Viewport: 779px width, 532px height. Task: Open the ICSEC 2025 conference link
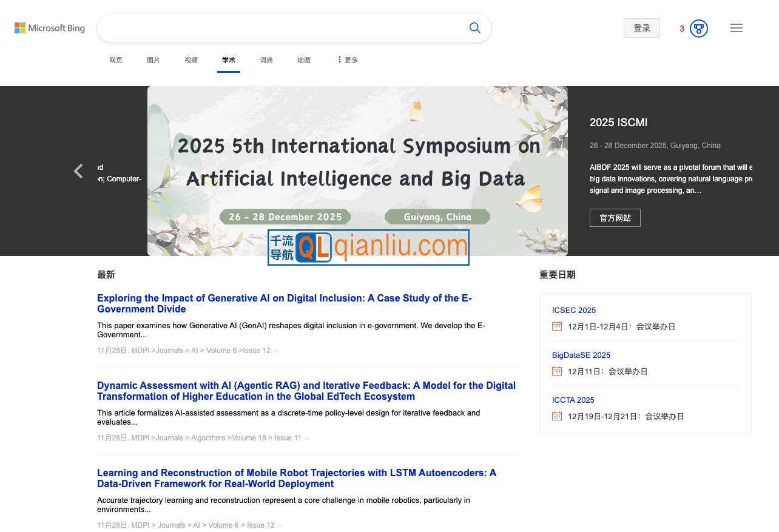pyautogui.click(x=573, y=310)
